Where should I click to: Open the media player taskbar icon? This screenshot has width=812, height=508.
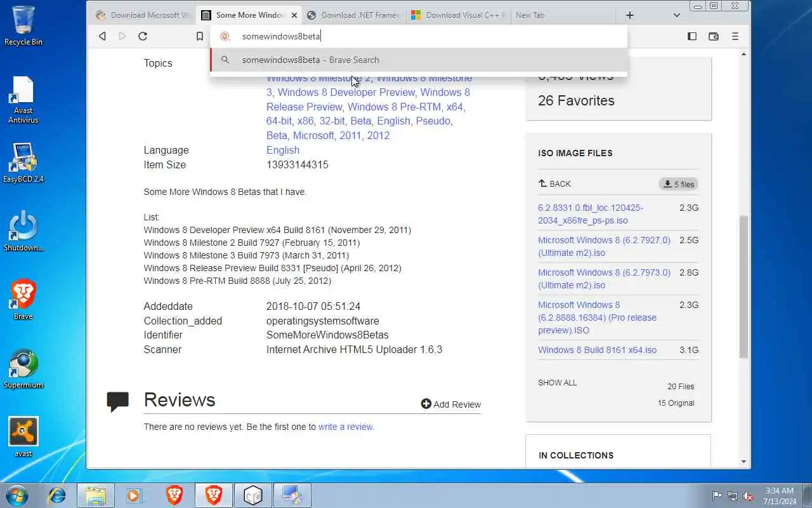tap(135, 495)
